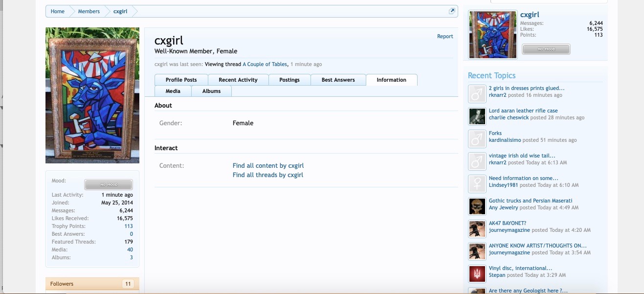The image size is (644, 294).
Task: Click No Mood button in left profile box
Action: click(109, 184)
